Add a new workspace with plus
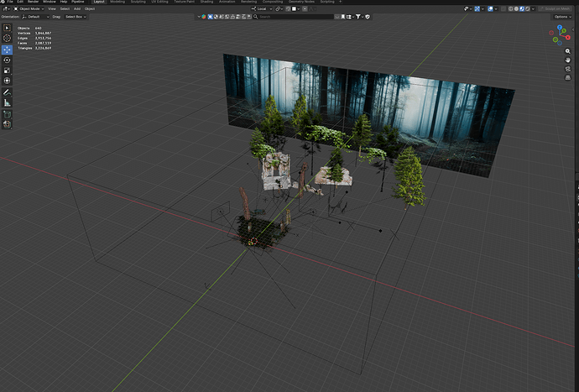 (x=340, y=2)
